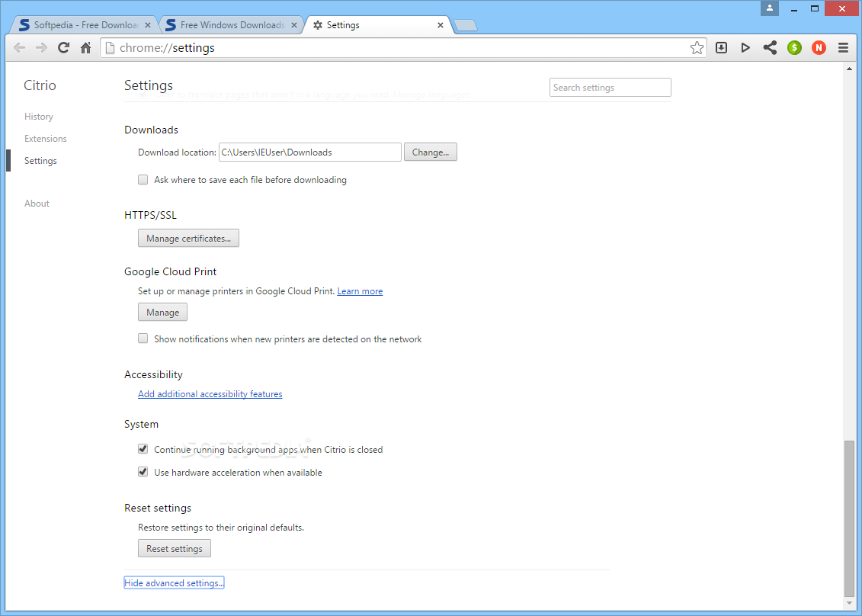This screenshot has height=616, width=862.
Task: Switch to Free Windows Downloads tab
Action: (x=232, y=25)
